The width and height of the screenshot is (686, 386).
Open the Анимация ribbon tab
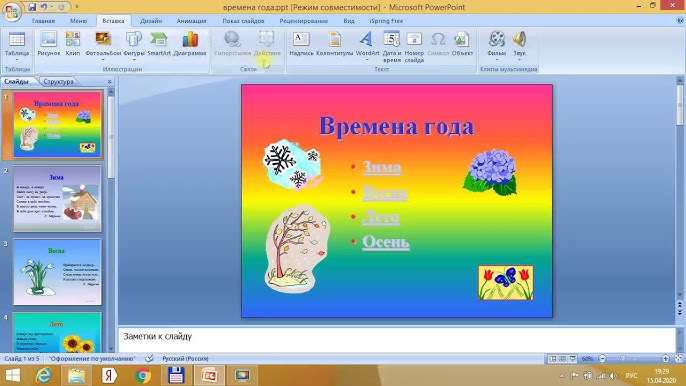pos(192,21)
